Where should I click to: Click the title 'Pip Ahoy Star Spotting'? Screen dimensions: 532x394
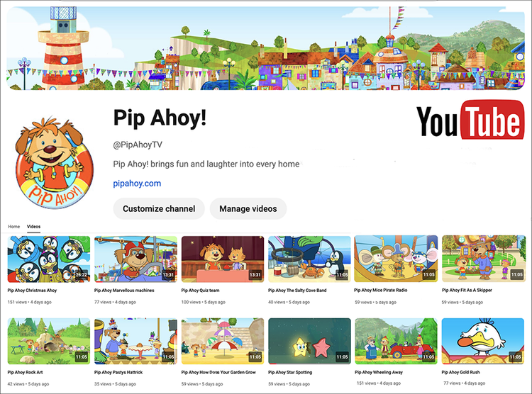pyautogui.click(x=290, y=372)
